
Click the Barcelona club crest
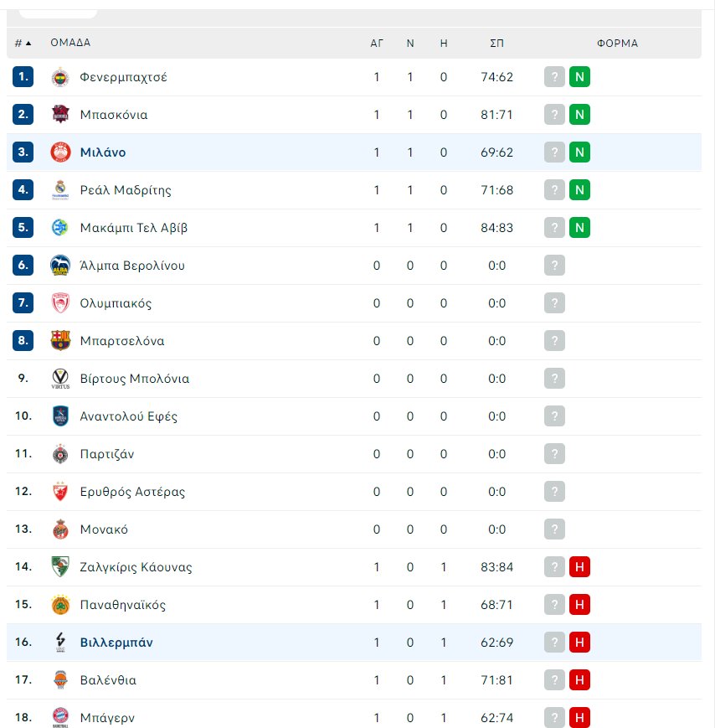click(x=60, y=341)
